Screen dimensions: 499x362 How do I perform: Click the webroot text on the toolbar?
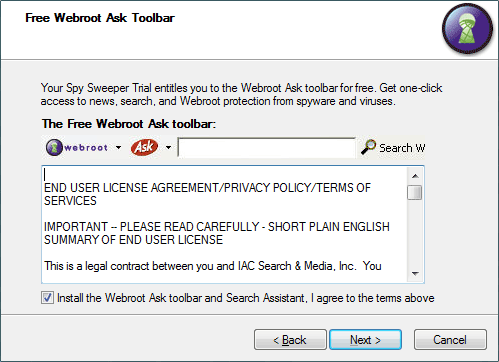(x=86, y=147)
